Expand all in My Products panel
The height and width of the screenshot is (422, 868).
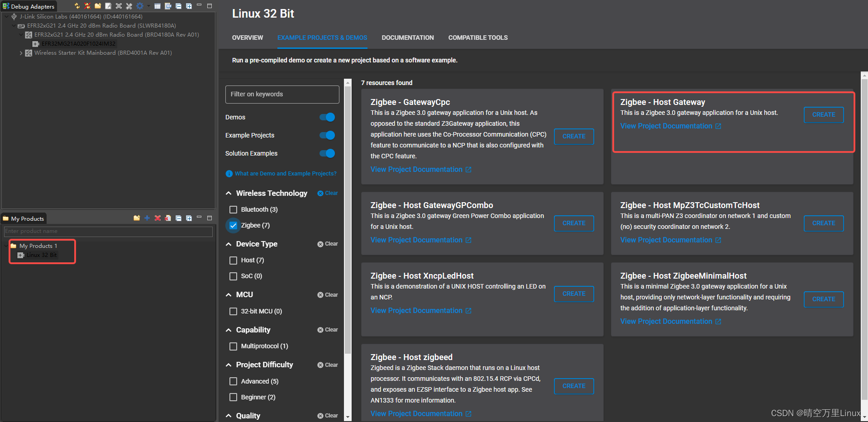coord(189,218)
